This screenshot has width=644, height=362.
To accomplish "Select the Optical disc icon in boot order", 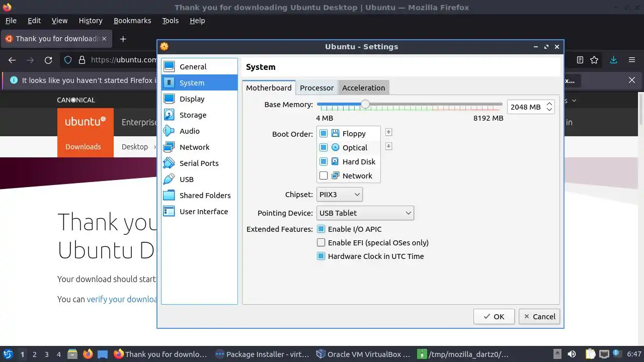I will tap(335, 147).
